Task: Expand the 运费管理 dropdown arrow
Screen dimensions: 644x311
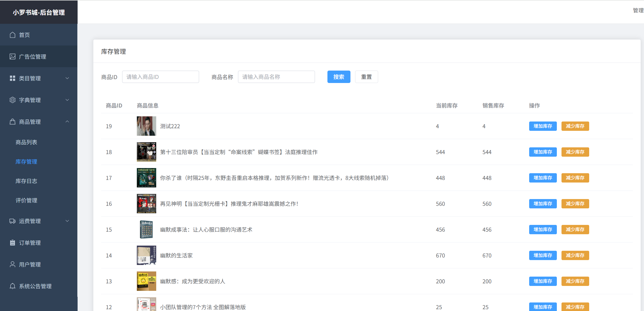Action: 67,221
